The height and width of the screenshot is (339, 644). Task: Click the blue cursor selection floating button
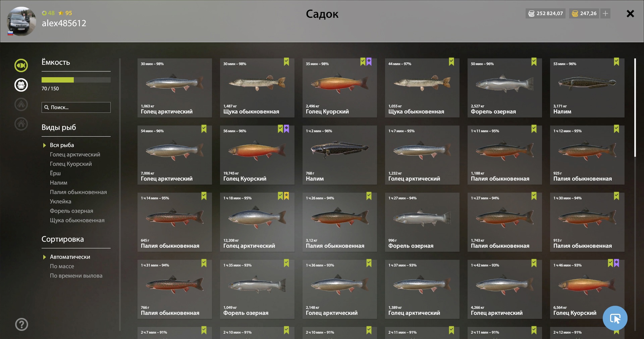(x=615, y=318)
